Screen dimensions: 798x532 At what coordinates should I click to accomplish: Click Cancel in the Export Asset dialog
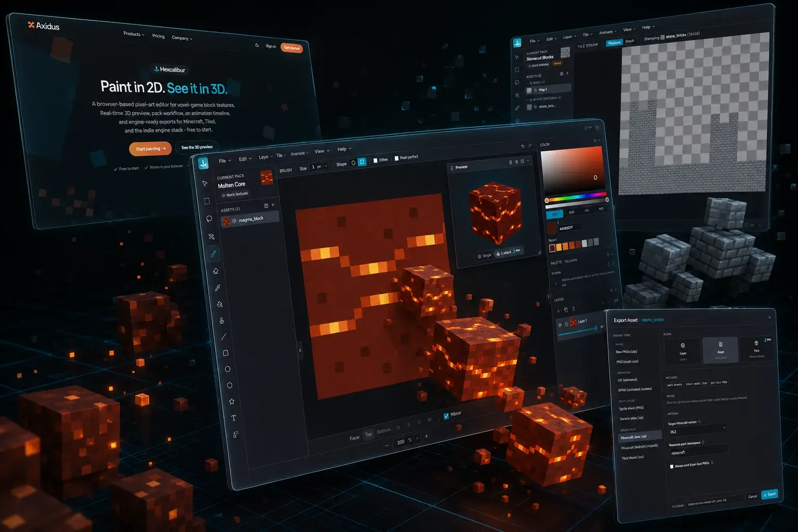coord(752,496)
